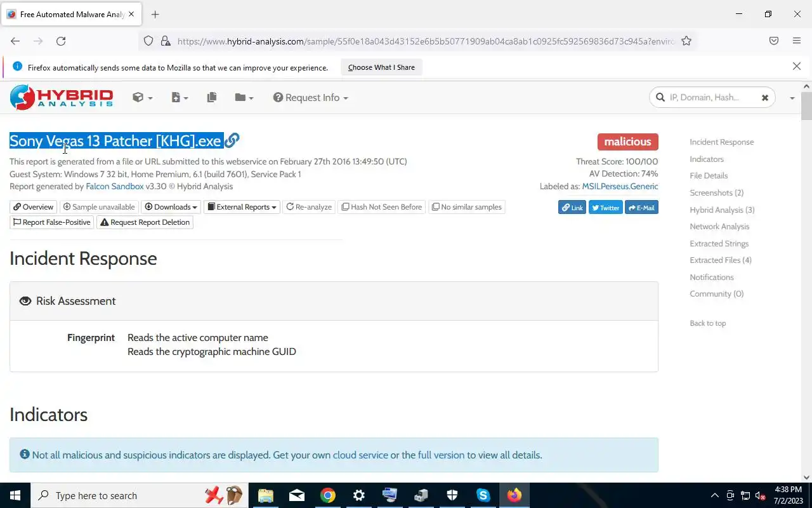Click the address bar URL
The width and height of the screenshot is (812, 508).
(425, 41)
